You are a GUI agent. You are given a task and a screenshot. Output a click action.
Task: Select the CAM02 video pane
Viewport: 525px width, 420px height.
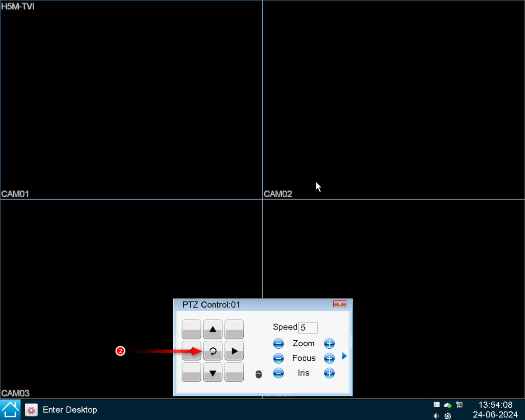tap(394, 100)
